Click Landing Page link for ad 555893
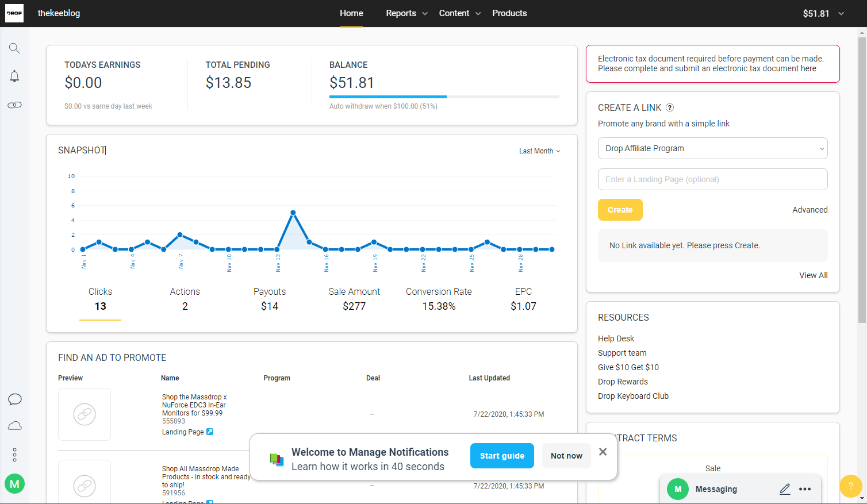 tap(183, 432)
